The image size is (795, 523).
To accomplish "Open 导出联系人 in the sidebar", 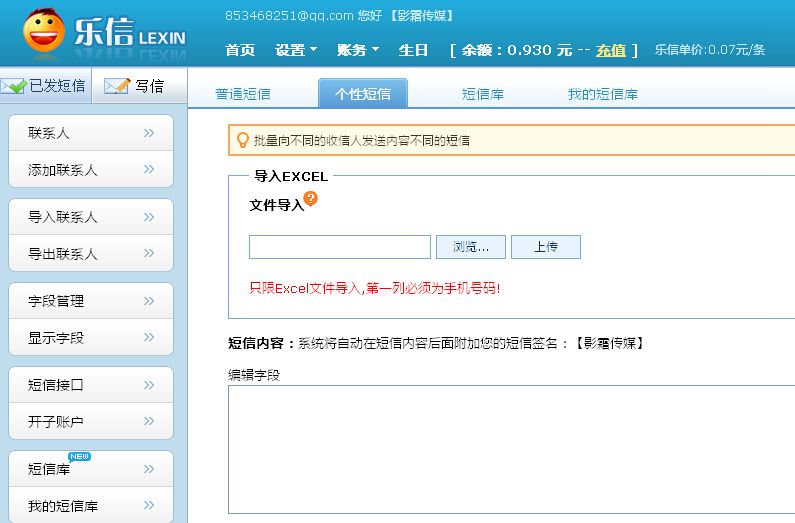I will [x=91, y=253].
